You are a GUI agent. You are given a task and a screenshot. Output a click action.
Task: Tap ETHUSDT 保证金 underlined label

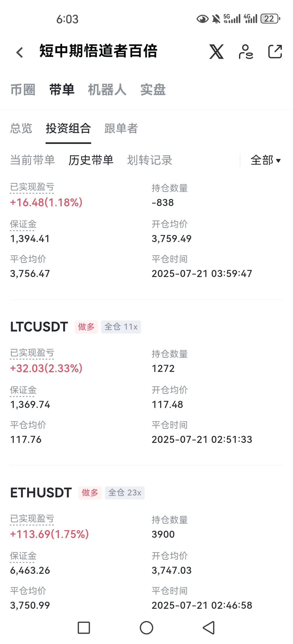(x=23, y=556)
